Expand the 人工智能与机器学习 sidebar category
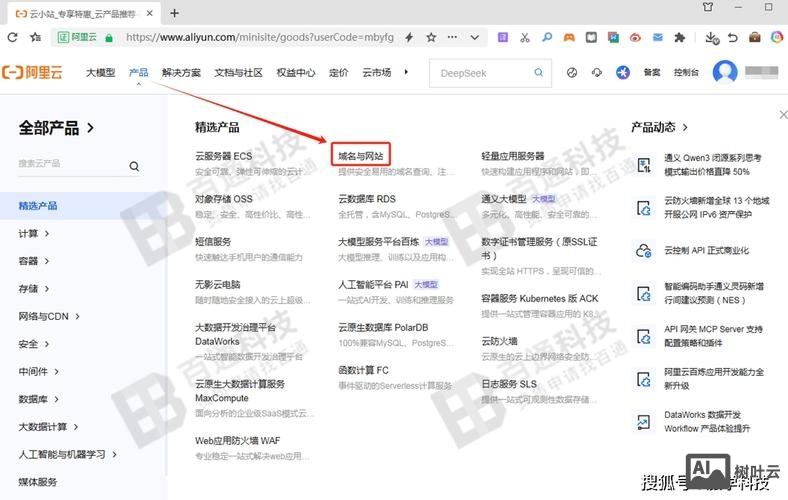This screenshot has height=500, width=788. [67, 455]
